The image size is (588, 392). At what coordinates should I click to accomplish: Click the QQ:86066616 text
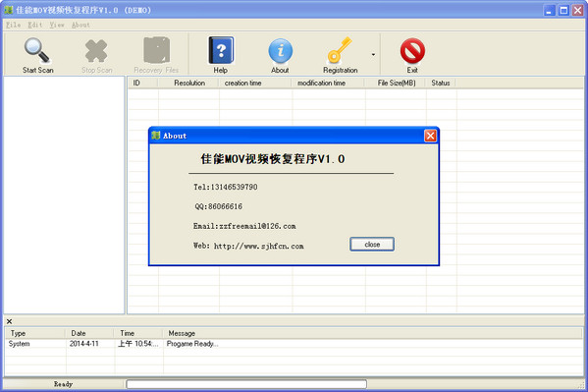pos(218,206)
